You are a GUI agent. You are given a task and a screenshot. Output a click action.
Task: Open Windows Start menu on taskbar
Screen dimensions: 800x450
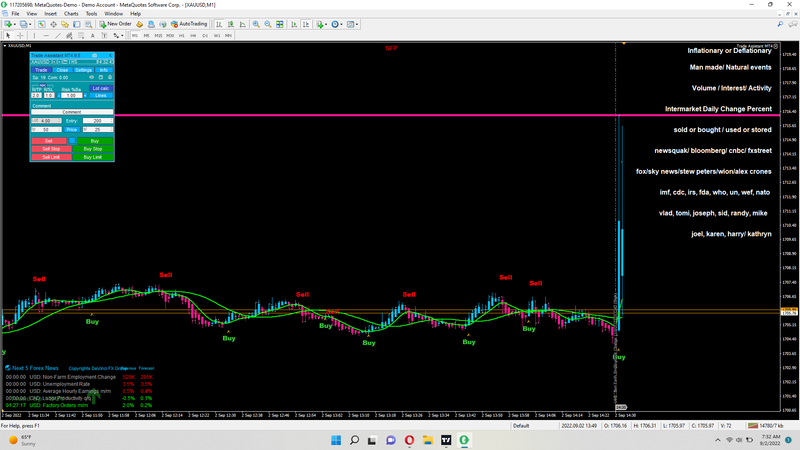pyautogui.click(x=336, y=440)
